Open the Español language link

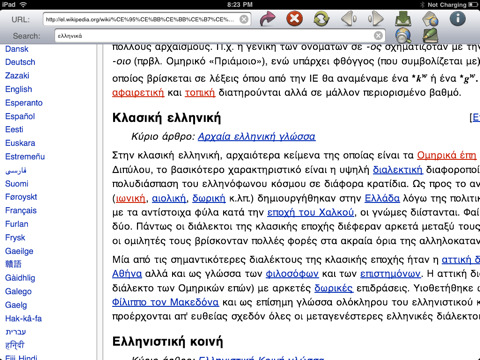pos(20,116)
